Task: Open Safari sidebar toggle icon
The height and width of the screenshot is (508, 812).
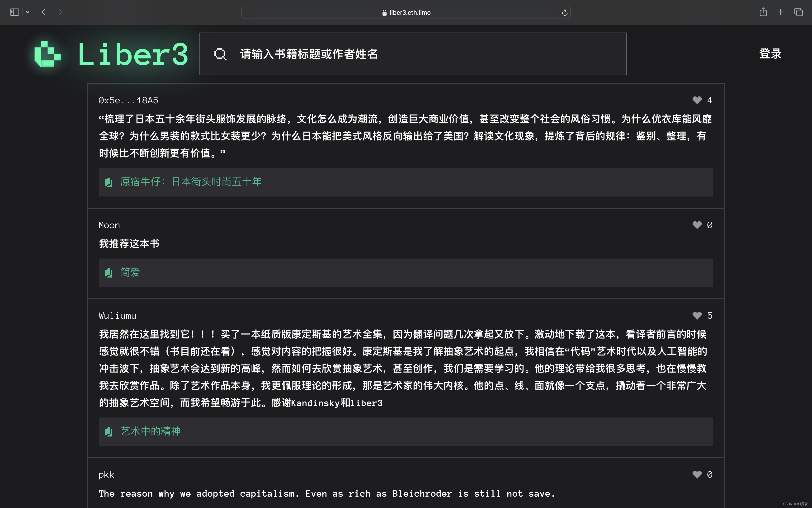Action: point(14,12)
